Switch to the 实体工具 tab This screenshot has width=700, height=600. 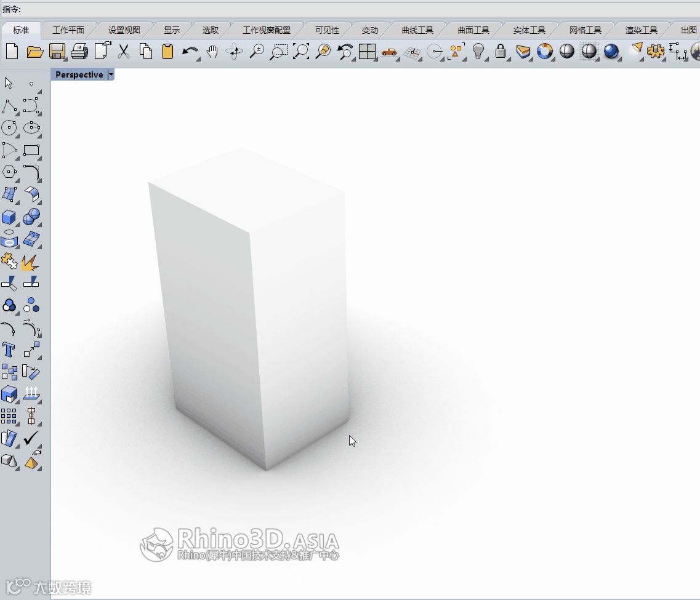coord(529,30)
